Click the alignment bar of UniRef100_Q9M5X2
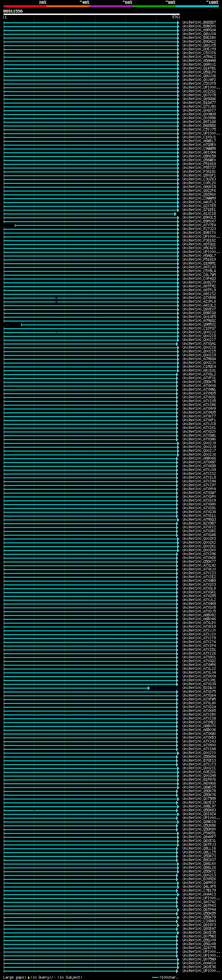This screenshot has height=980, width=222. (x=100, y=325)
